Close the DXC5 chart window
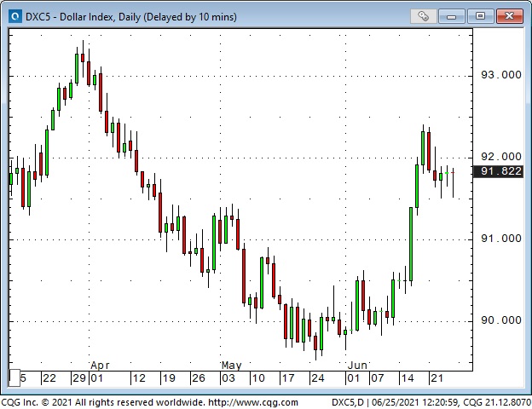This screenshot has height=409, width=532. pyautogui.click(x=509, y=16)
